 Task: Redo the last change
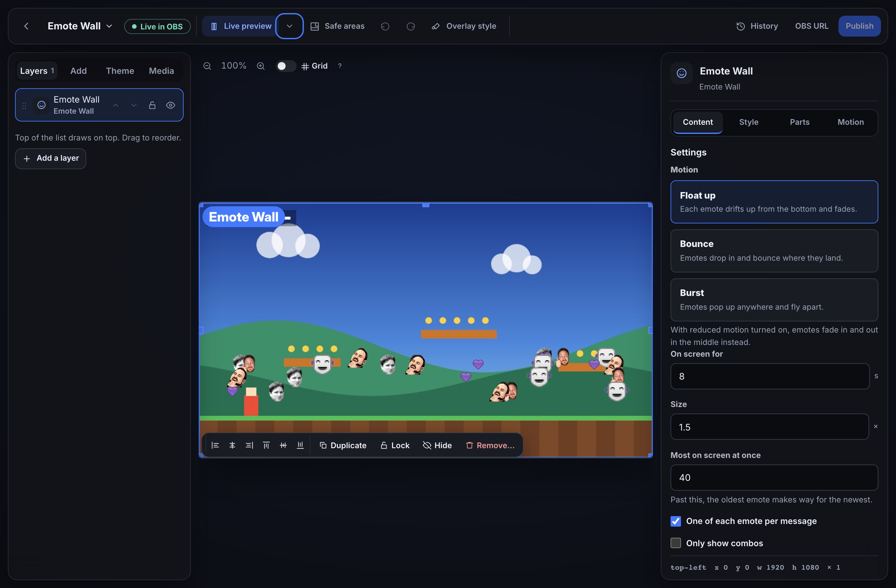click(411, 26)
